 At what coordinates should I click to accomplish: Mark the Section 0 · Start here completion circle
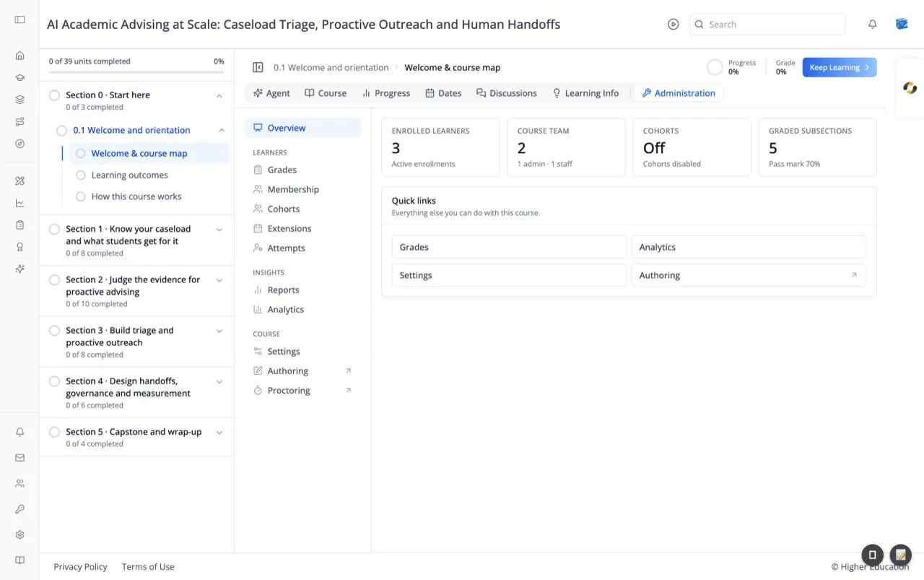(x=54, y=95)
